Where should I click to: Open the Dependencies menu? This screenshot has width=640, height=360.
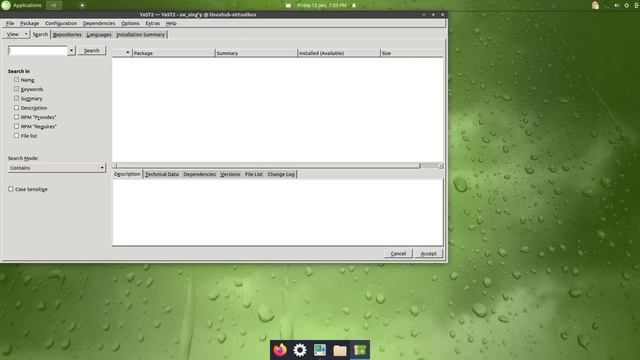point(99,23)
